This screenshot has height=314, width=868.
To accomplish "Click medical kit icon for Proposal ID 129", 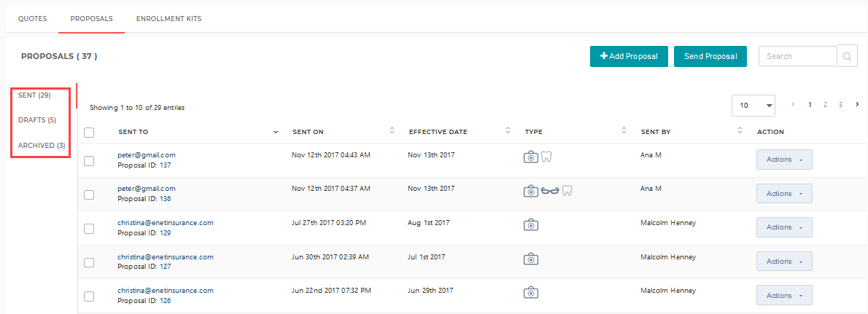I will click(531, 225).
